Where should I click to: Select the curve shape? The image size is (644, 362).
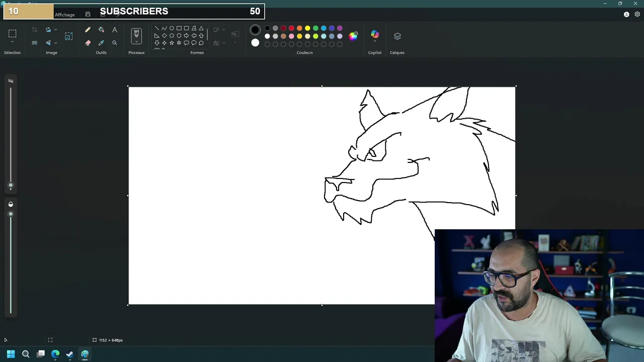tap(164, 28)
